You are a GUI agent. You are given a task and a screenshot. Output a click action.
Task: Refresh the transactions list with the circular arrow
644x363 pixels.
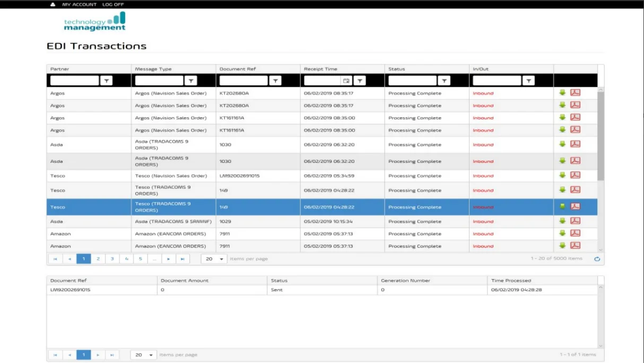tap(597, 258)
